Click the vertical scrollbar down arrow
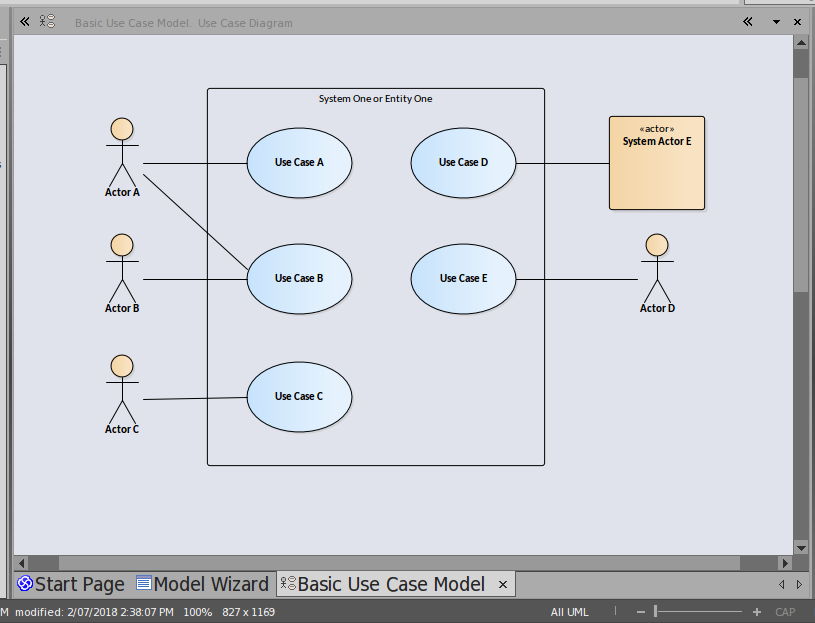The width and height of the screenshot is (815, 623). tap(800, 547)
